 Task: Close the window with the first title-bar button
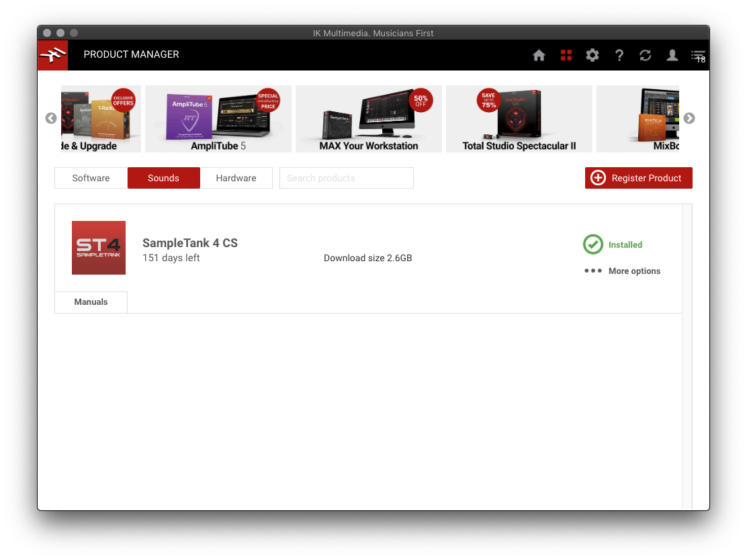click(x=47, y=33)
